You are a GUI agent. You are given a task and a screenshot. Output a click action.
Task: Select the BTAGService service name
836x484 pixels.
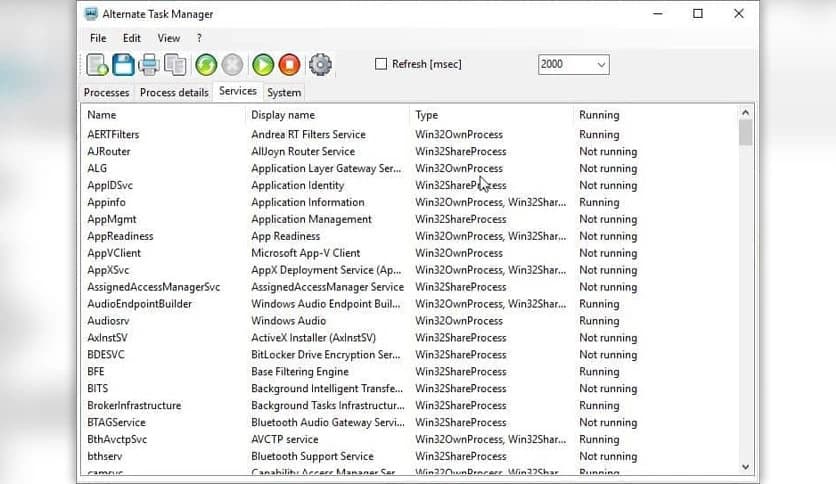[116, 423]
